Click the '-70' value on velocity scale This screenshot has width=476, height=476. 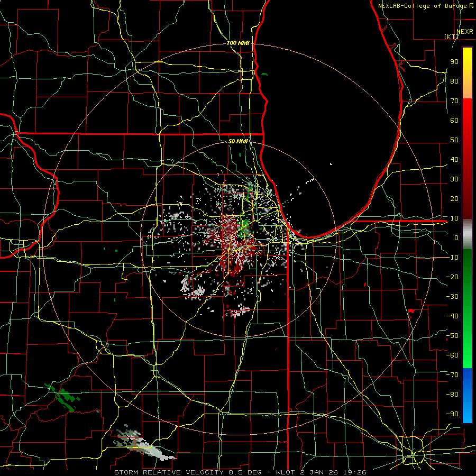[452, 374]
